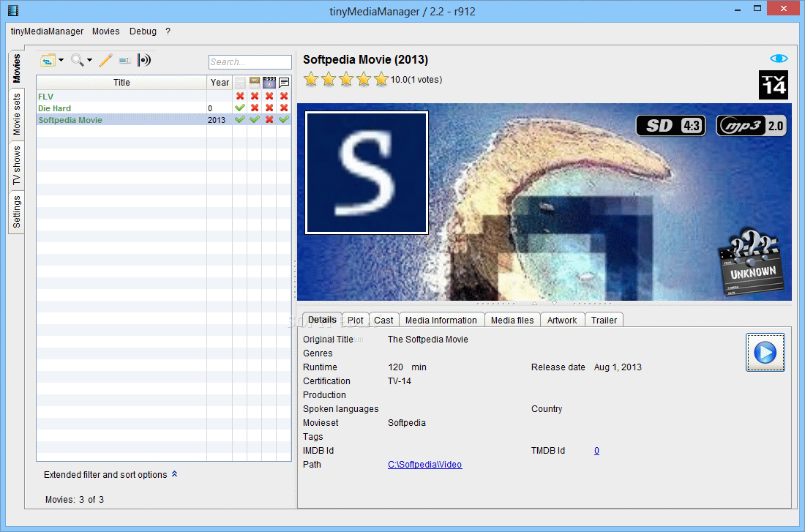
Task: Click the magnifier search and scrape icon
Action: point(77,60)
